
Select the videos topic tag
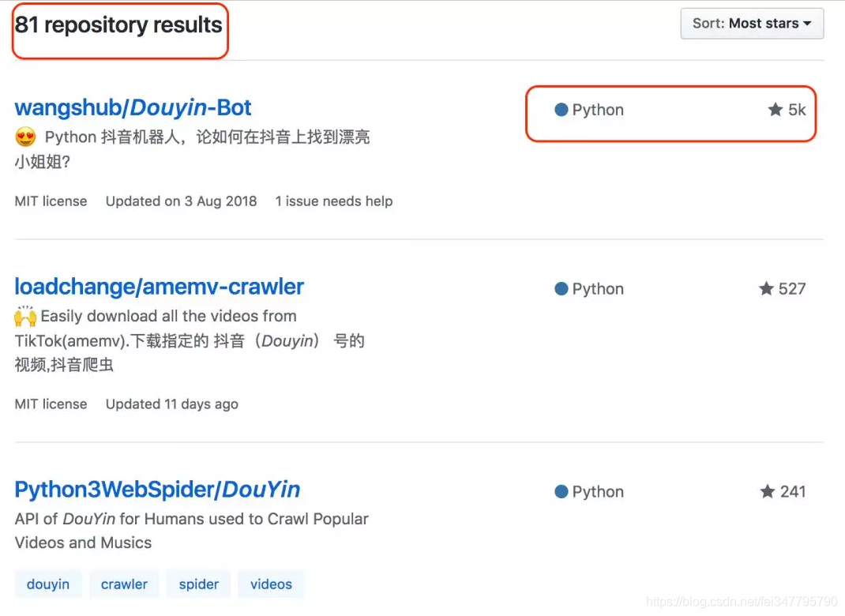click(271, 584)
